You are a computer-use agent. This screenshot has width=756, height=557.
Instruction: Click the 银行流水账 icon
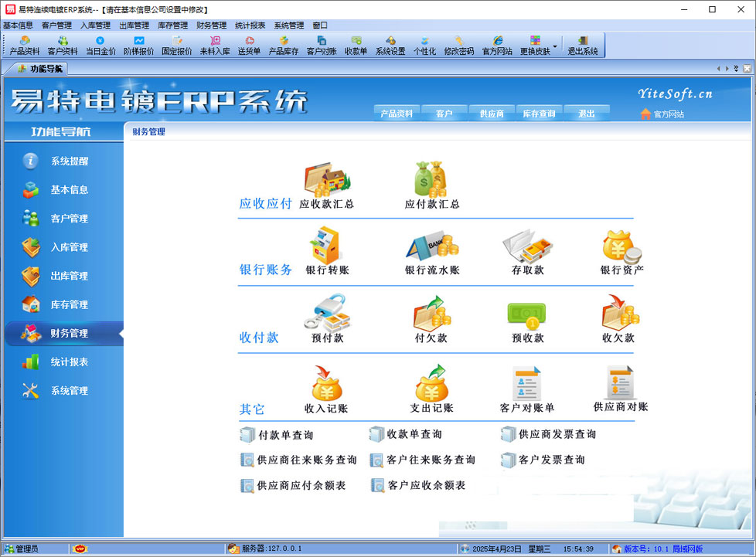432,246
